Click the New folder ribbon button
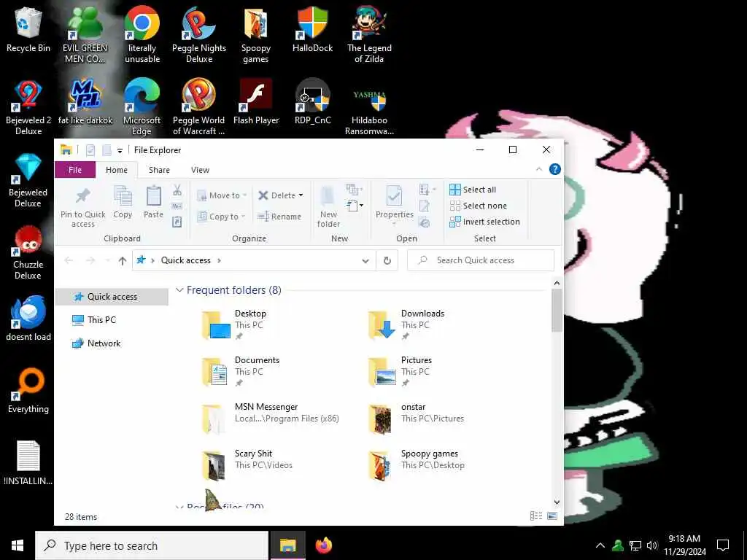 tap(328, 208)
